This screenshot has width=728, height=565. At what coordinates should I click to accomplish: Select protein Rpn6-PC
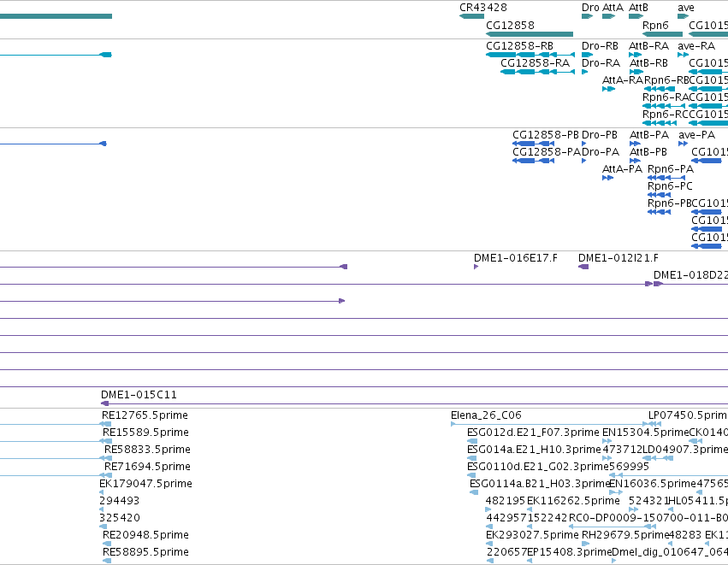[x=670, y=186]
